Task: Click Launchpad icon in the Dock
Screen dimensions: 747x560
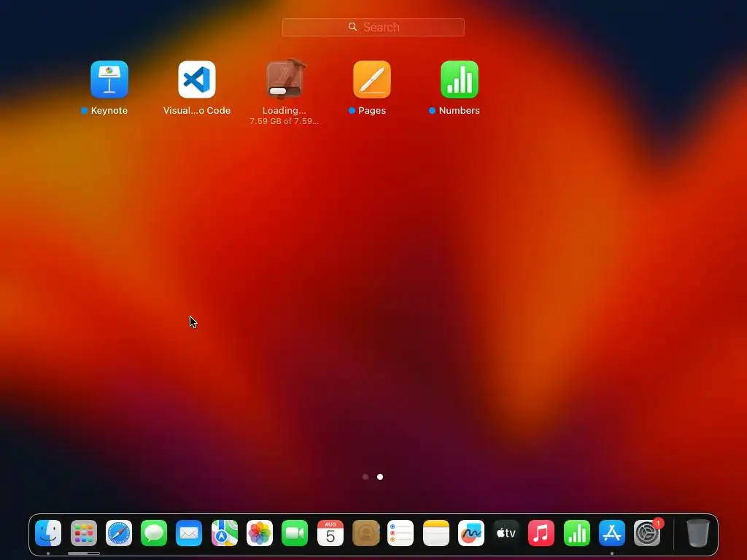Action: pos(83,533)
